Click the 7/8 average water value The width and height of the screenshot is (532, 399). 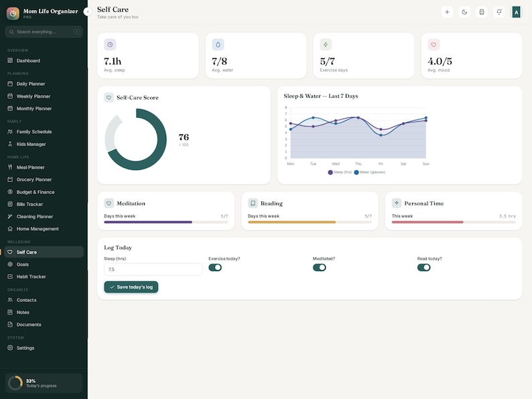tap(220, 62)
